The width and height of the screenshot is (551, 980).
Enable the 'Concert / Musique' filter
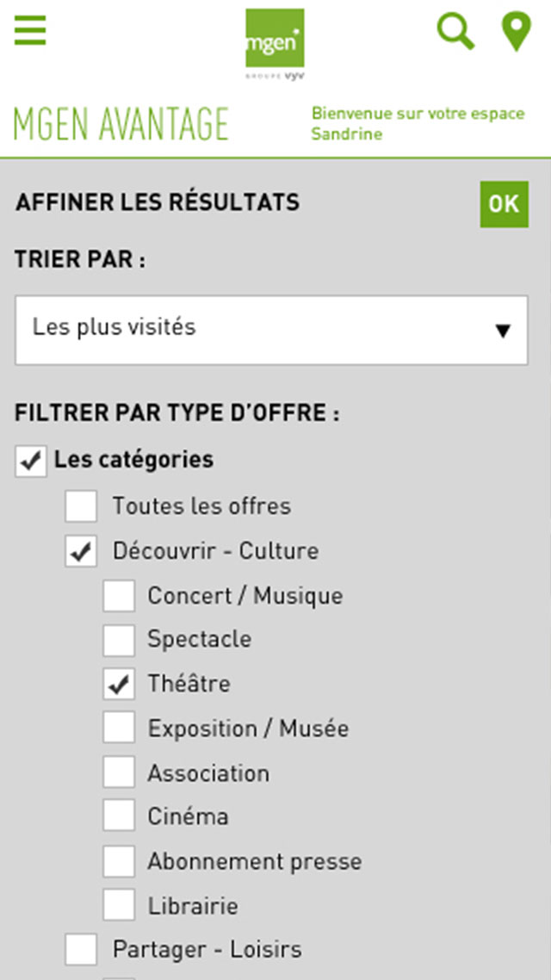click(x=119, y=596)
